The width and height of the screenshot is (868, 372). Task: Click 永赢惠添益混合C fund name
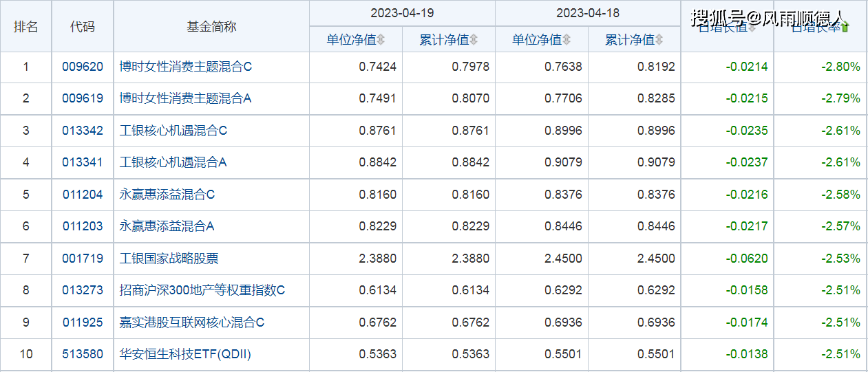coord(167,195)
